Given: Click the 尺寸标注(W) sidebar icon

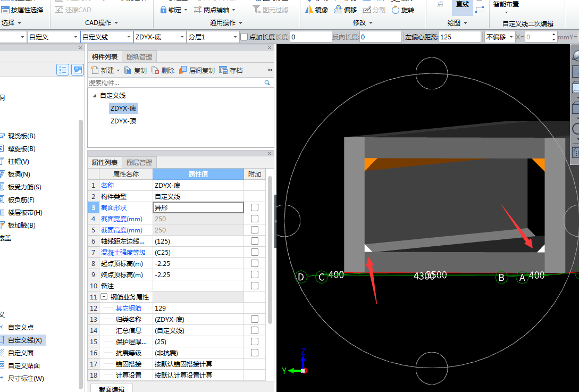Looking at the screenshot, I should click(x=2, y=378).
